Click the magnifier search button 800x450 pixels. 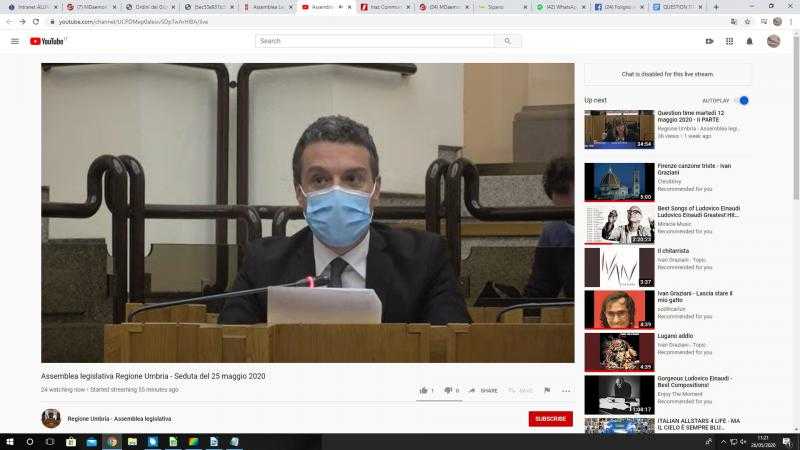pyautogui.click(x=507, y=41)
